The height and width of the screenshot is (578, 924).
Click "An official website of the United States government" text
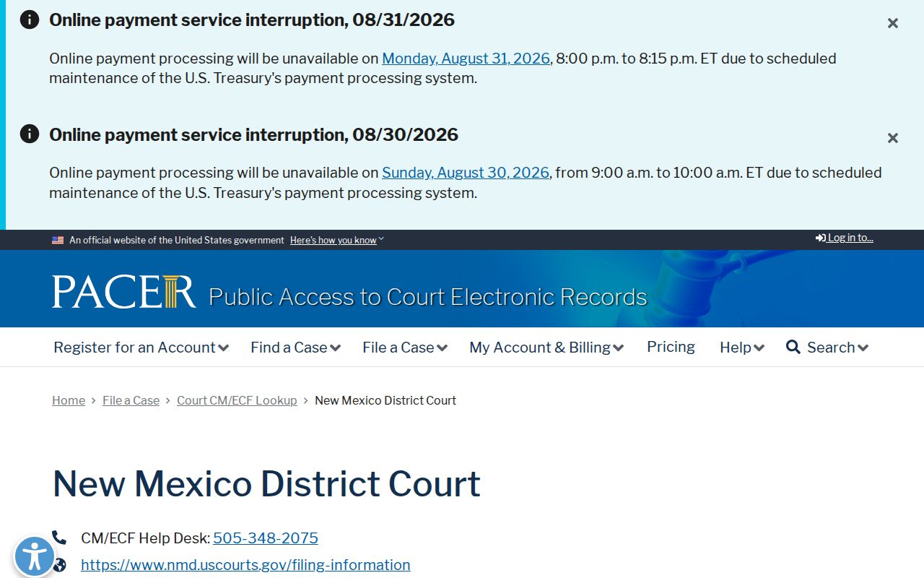(x=177, y=241)
